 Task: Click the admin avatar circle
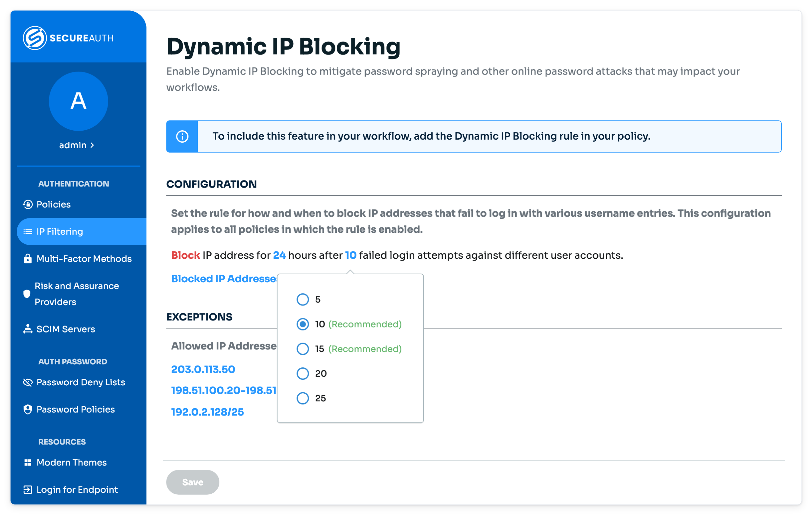click(78, 101)
